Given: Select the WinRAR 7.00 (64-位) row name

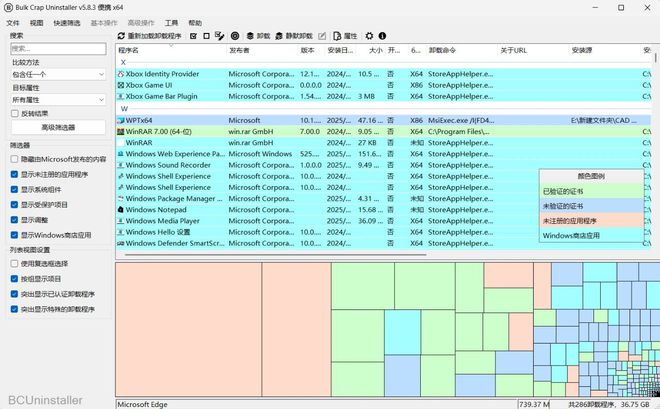Looking at the screenshot, I should tap(159, 132).
